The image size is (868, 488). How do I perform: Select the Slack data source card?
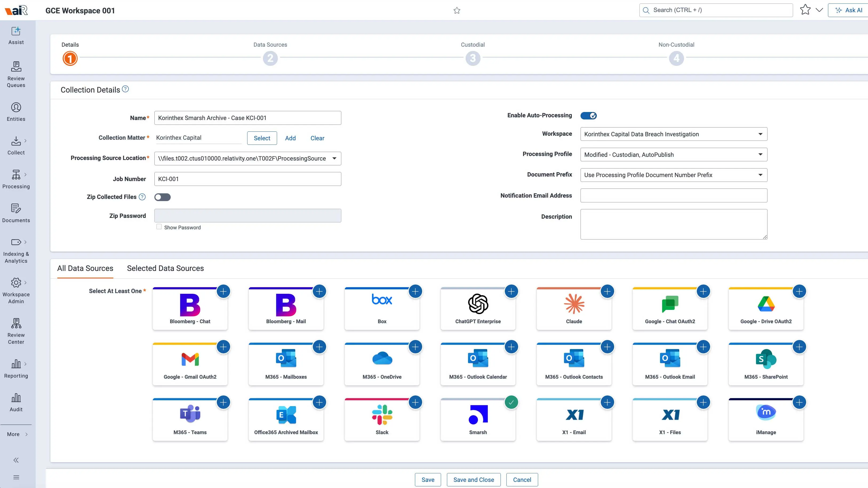tap(382, 419)
